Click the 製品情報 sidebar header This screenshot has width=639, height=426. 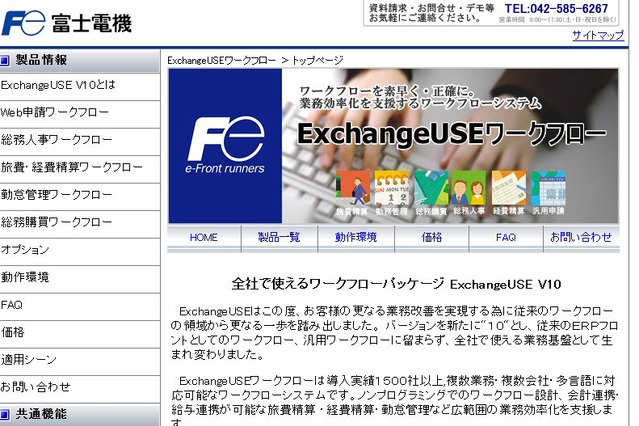pyautogui.click(x=80, y=60)
